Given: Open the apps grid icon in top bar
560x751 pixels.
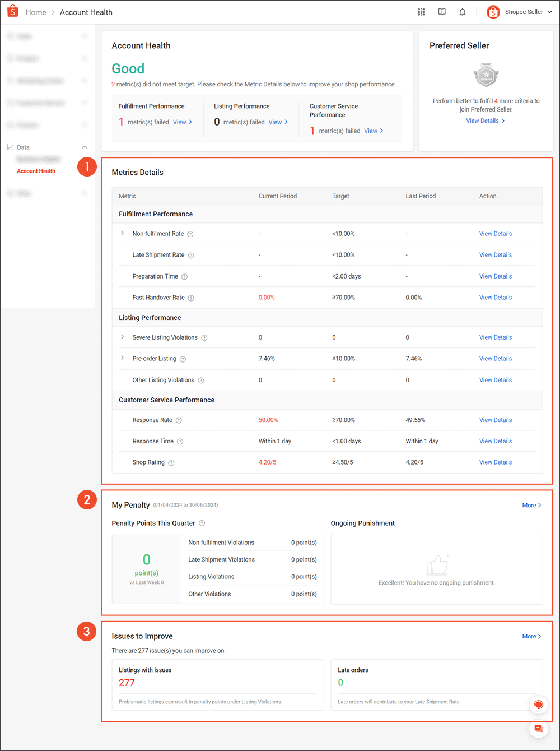Looking at the screenshot, I should pos(421,12).
